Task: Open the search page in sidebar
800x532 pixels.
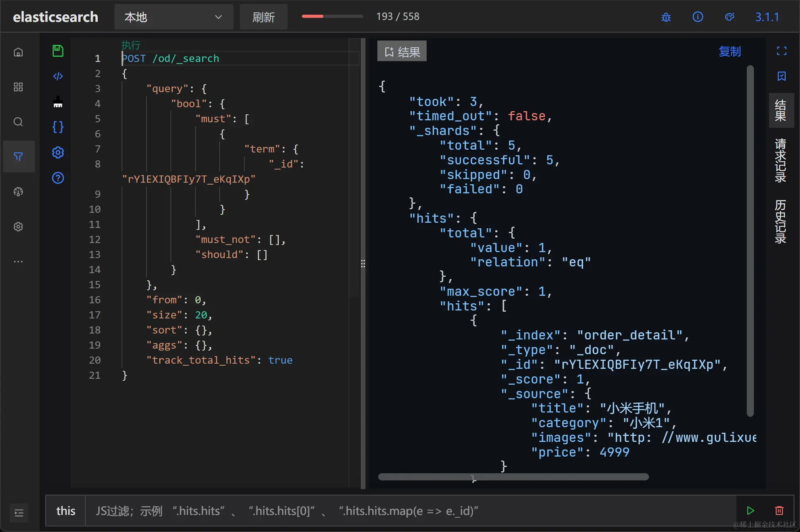Action: click(x=18, y=121)
